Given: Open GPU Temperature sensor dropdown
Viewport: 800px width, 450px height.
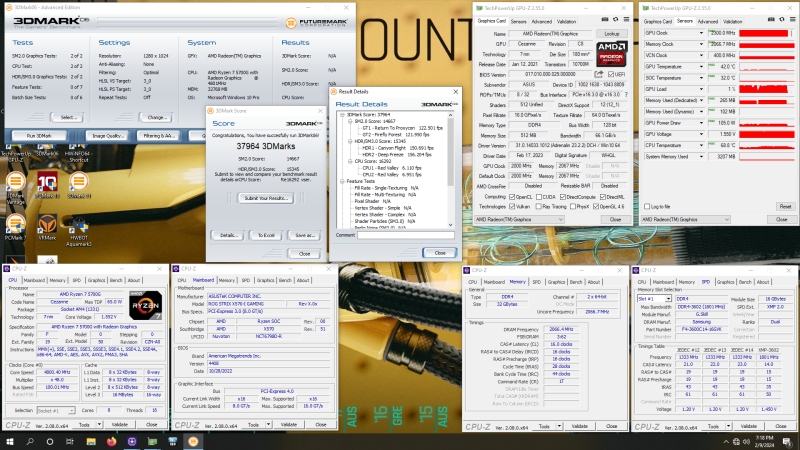Looking at the screenshot, I should point(701,67).
